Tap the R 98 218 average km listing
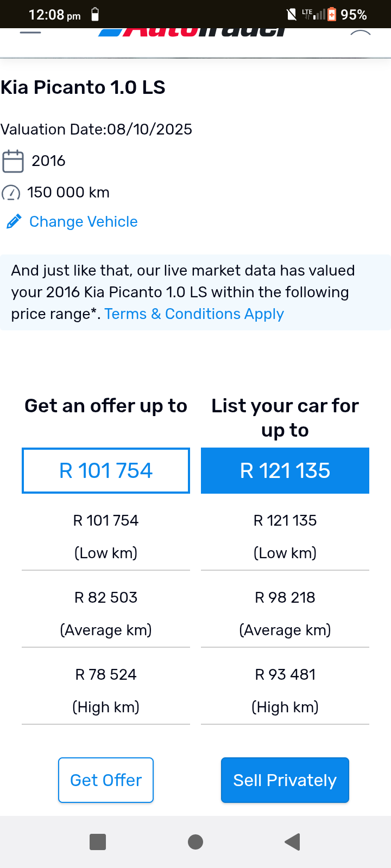Screen dimensions: 391x868 coord(285,598)
